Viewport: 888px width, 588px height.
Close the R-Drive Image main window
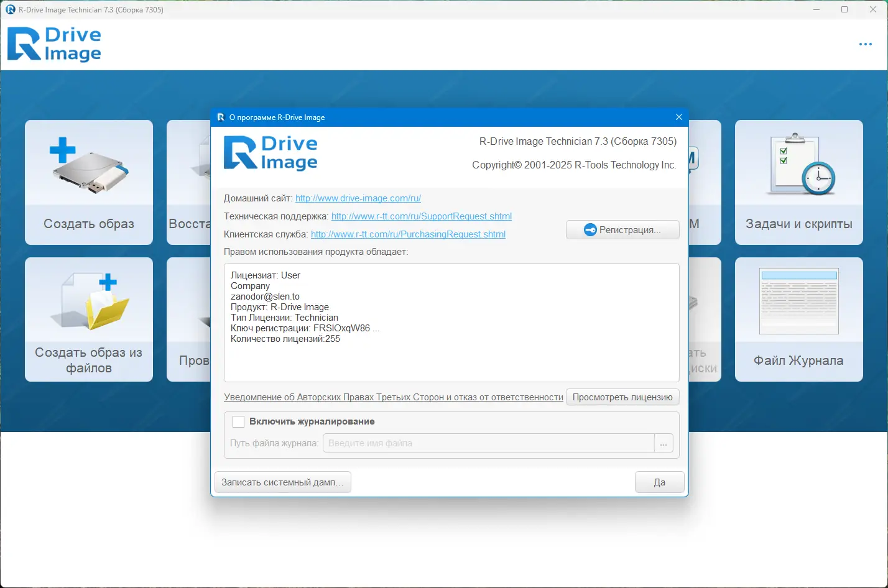873,9
